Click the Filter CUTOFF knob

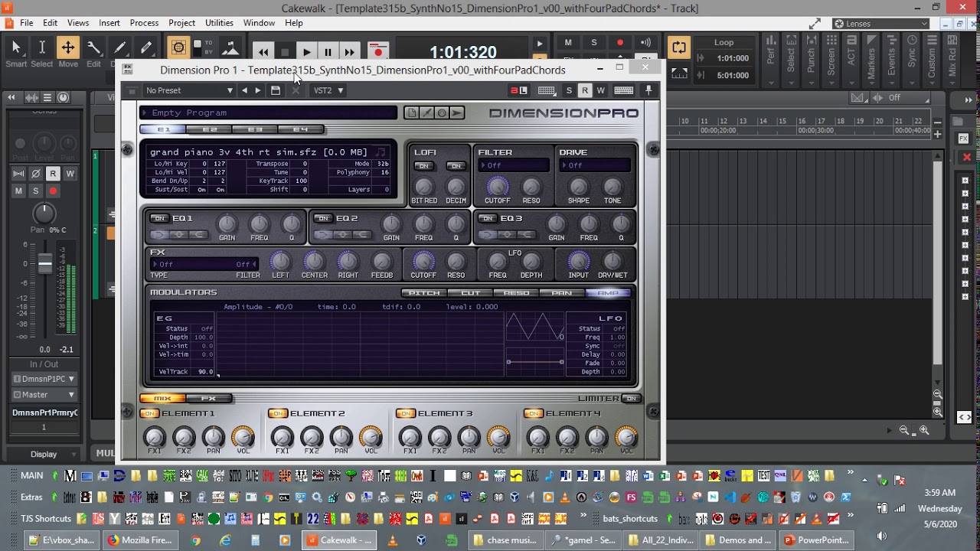[x=498, y=186]
